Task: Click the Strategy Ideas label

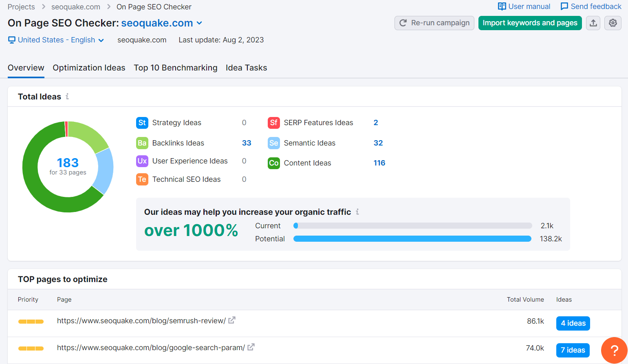Action: 177,123
